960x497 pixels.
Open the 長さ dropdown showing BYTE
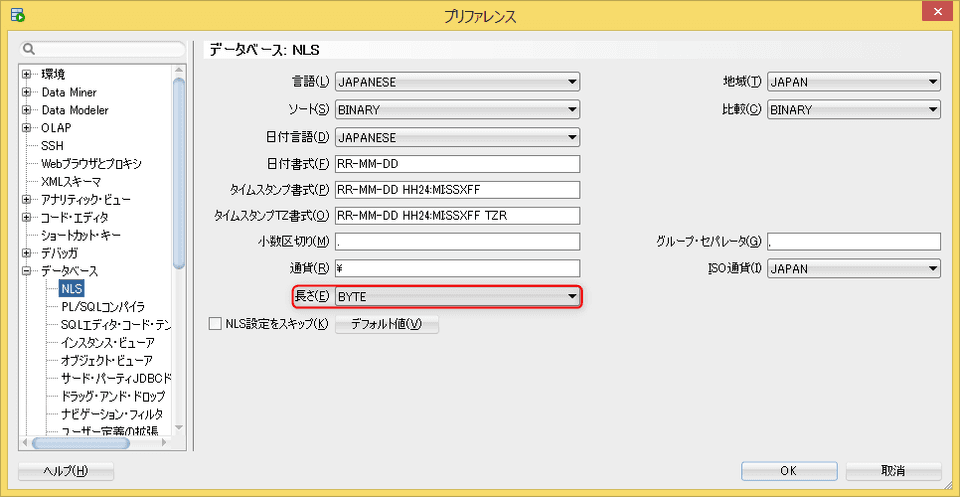click(x=457, y=297)
